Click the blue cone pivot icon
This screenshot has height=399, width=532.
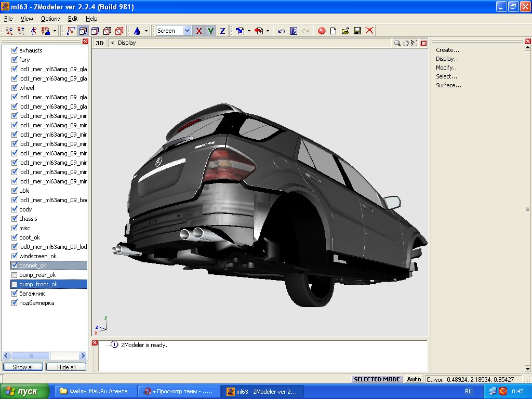coord(137,31)
